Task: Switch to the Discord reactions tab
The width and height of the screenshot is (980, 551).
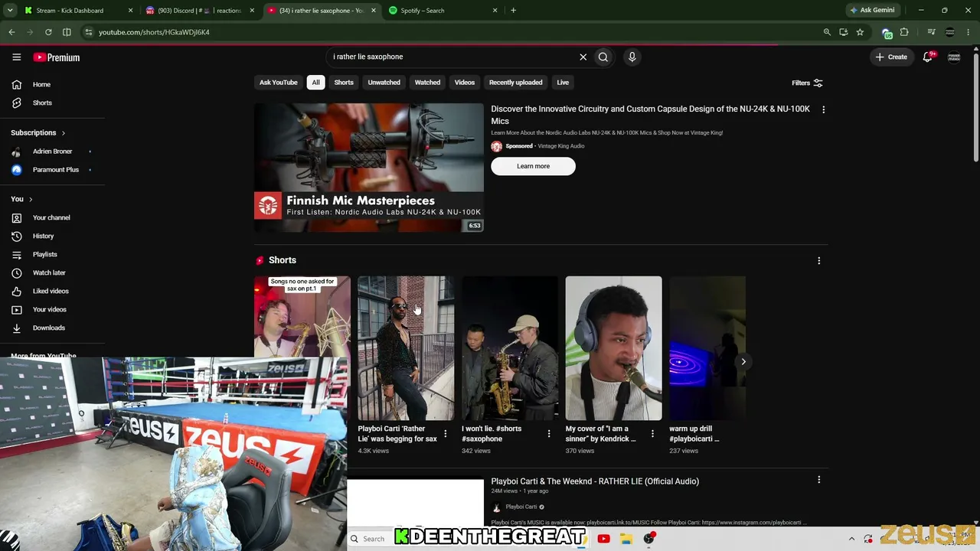Action: (199, 11)
